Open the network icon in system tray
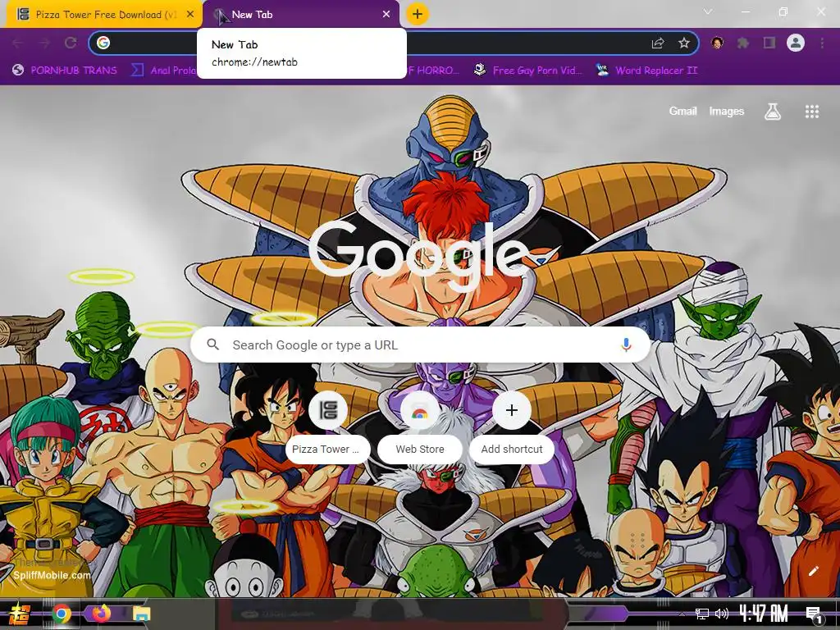The height and width of the screenshot is (630, 840). 701,614
